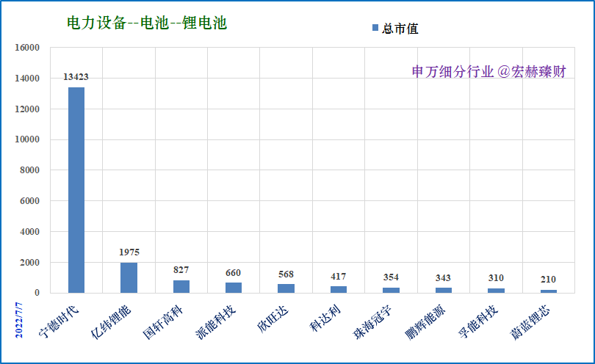
Task: Click the y-axis value 6000
Action: click(29, 201)
